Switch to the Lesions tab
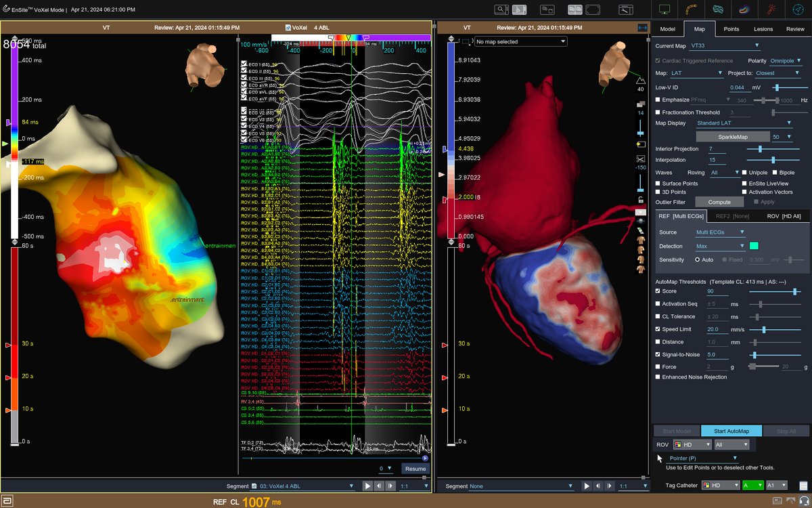 coord(763,29)
